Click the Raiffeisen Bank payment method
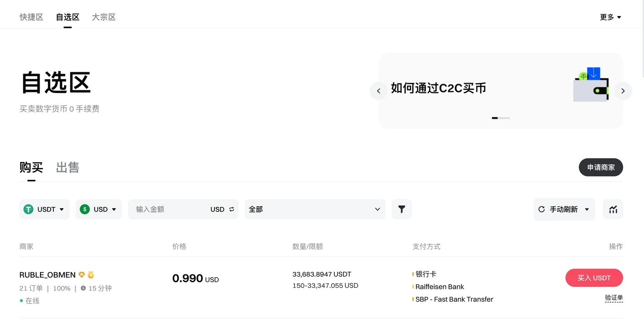This screenshot has height=320, width=644. click(440, 286)
